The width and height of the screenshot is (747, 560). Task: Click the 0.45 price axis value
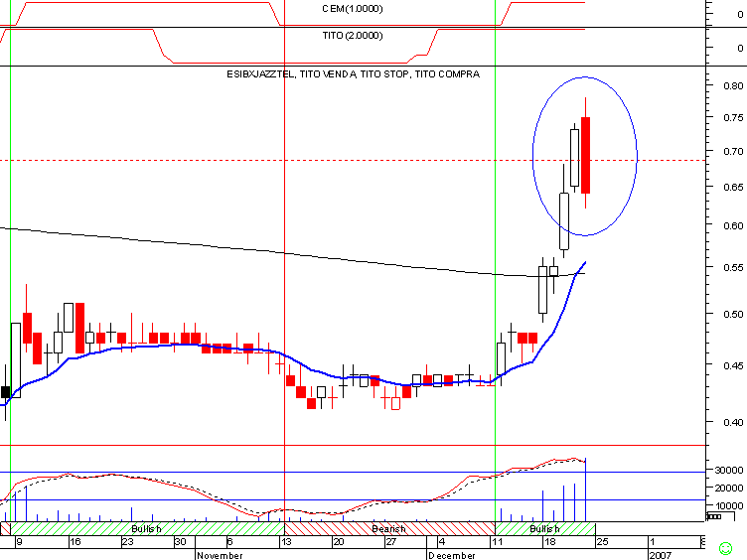(x=733, y=365)
